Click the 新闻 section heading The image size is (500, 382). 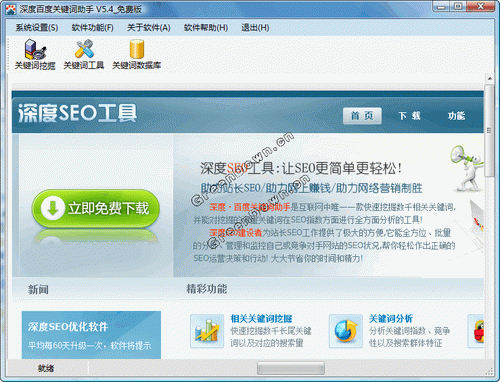[38, 289]
